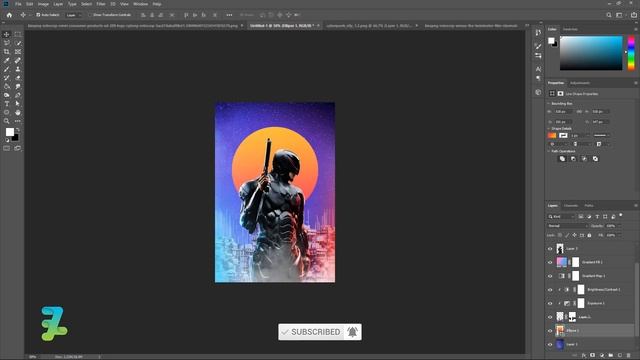The height and width of the screenshot is (360, 640).
Task: Hide the Brightness/Contrast 1 layer
Action: (x=550, y=290)
